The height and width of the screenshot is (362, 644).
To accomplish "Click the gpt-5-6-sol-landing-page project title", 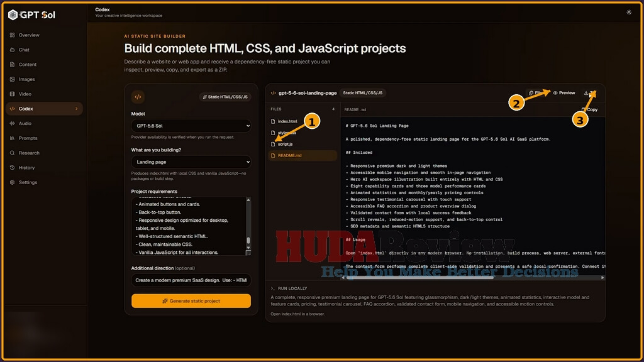I will coord(307,93).
